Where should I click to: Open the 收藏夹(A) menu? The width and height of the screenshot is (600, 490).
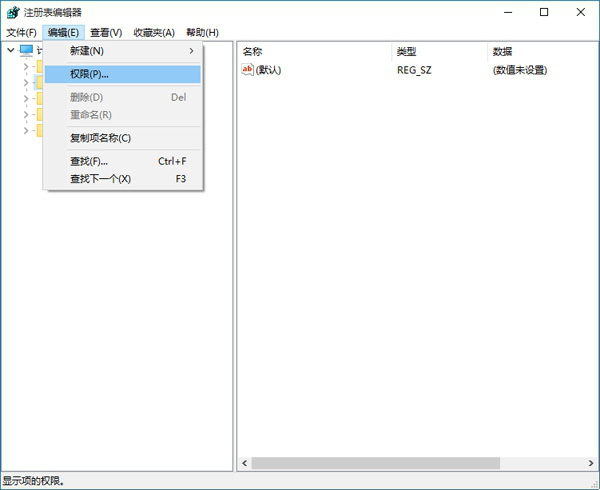click(x=154, y=33)
